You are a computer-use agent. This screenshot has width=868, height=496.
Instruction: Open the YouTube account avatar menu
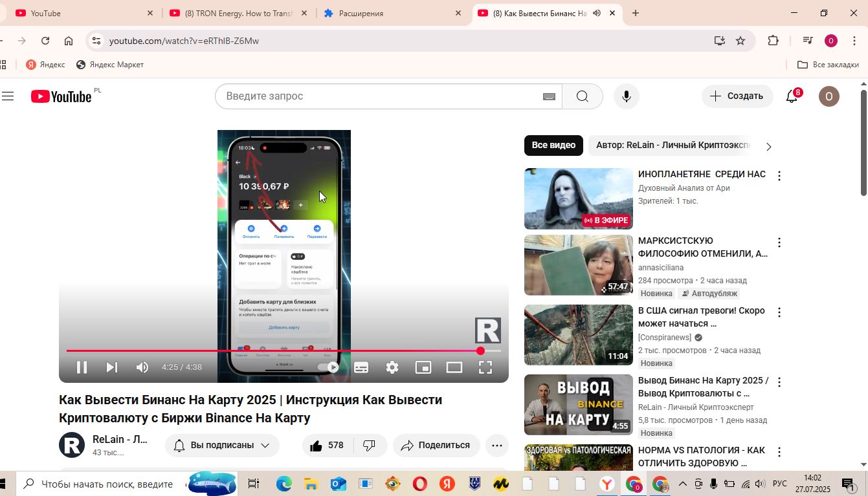pyautogui.click(x=829, y=96)
